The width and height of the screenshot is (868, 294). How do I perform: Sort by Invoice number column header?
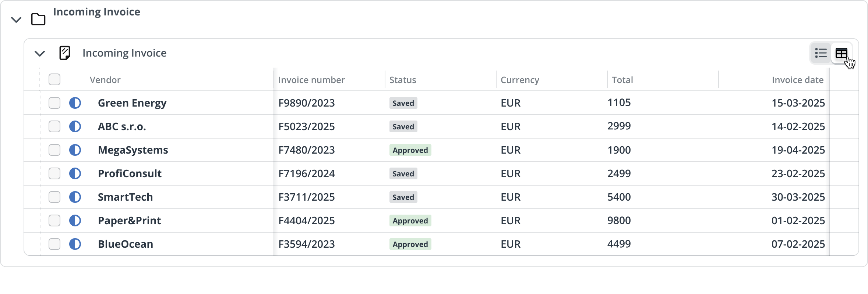[x=311, y=80]
